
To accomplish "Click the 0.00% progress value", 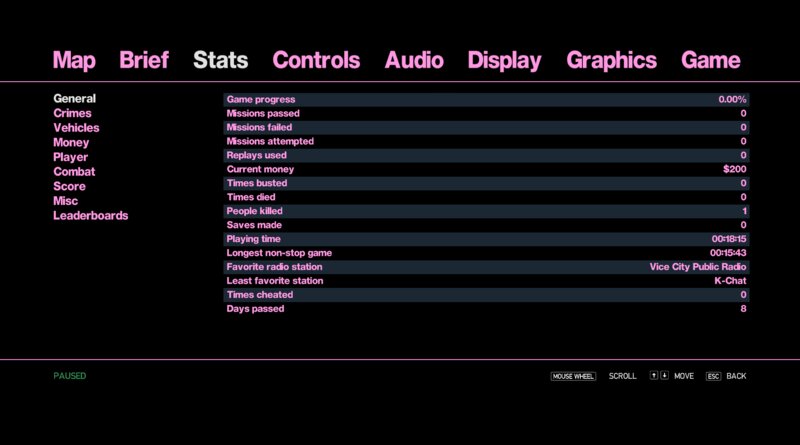I will [x=733, y=100].
